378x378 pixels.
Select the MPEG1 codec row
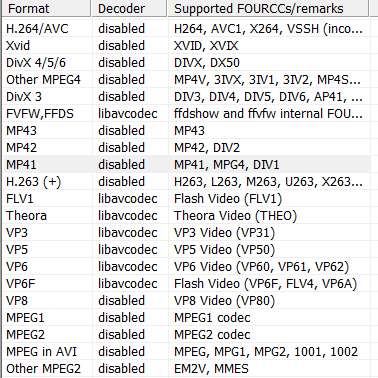[186, 318]
